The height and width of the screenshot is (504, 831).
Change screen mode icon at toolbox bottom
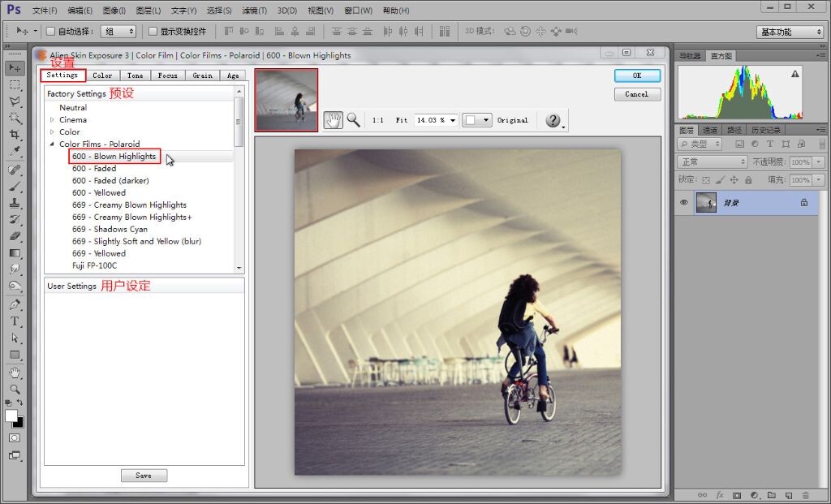point(15,455)
